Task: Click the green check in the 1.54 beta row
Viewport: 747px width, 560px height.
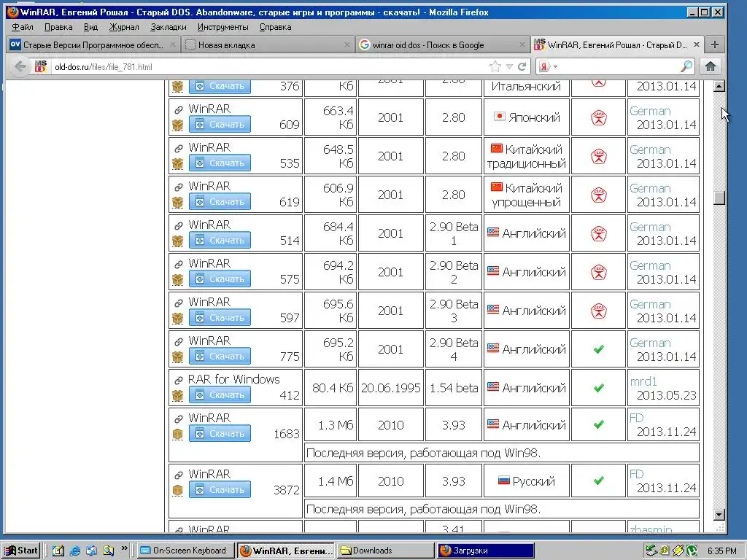Action: tap(599, 388)
